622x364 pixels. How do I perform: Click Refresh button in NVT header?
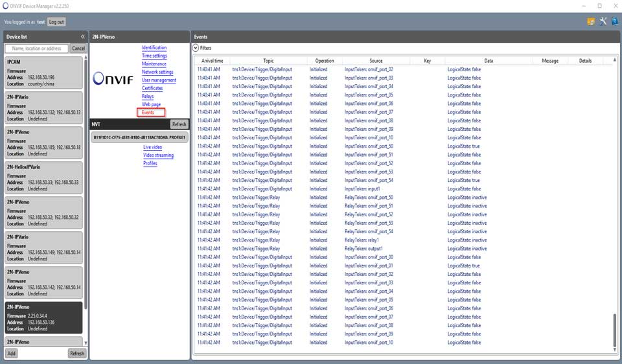[179, 124]
